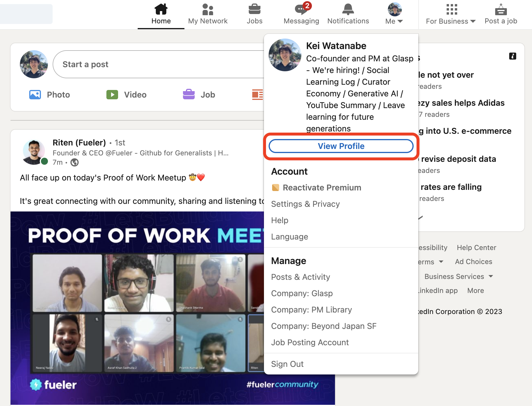Screen dimensions: 532x406
Task: Open news story about revise deposit data
Action: point(457,159)
